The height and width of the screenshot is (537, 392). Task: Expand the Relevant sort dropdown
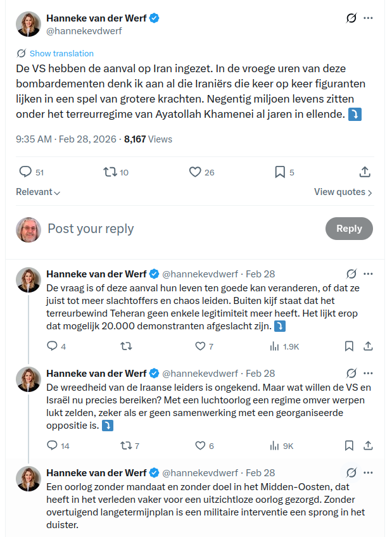38,192
